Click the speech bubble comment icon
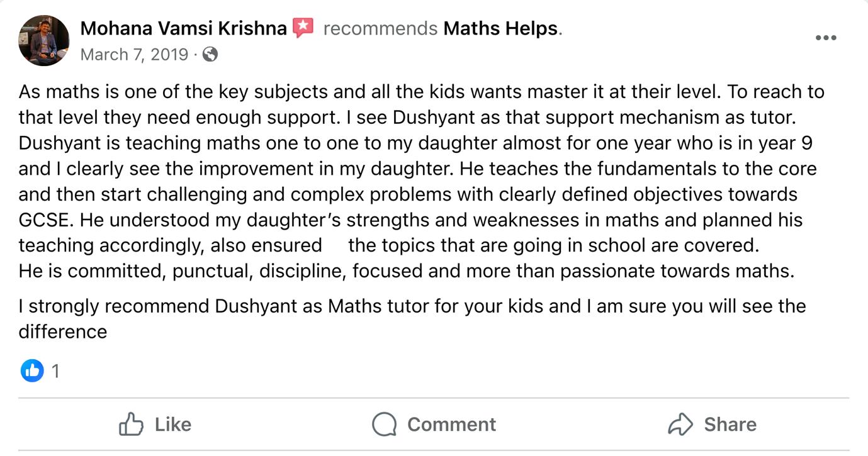This screenshot has height=456, width=868. point(384,425)
